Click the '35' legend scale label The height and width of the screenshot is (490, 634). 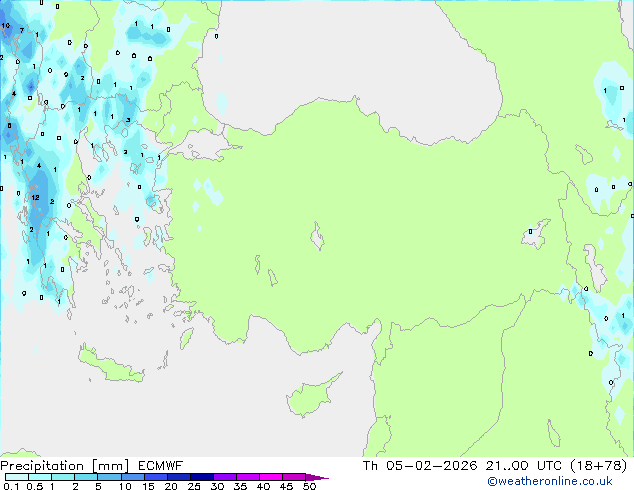240,486
